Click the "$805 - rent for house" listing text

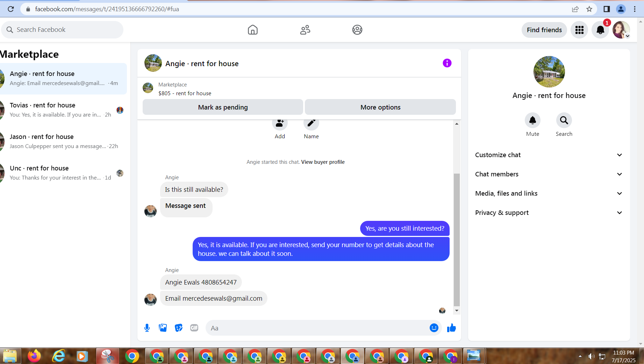point(185,93)
